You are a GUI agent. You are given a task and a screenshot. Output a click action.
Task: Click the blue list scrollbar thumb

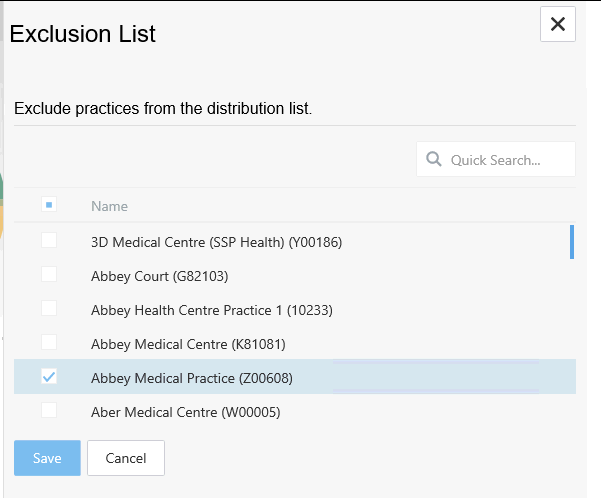pyautogui.click(x=571, y=242)
